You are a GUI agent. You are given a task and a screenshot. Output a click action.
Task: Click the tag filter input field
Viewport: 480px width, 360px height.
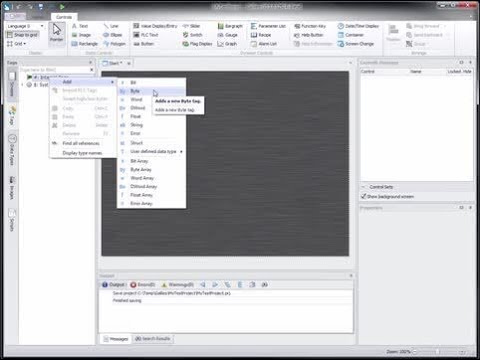(55, 70)
